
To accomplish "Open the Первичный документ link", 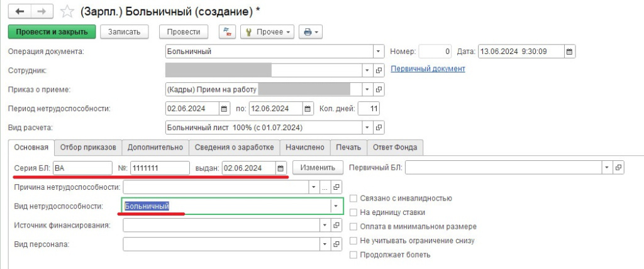I will point(428,69).
